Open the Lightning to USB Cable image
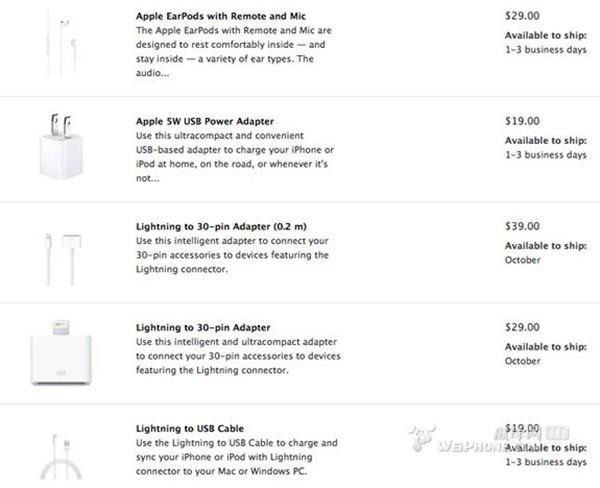600x488 pixels. point(61,456)
